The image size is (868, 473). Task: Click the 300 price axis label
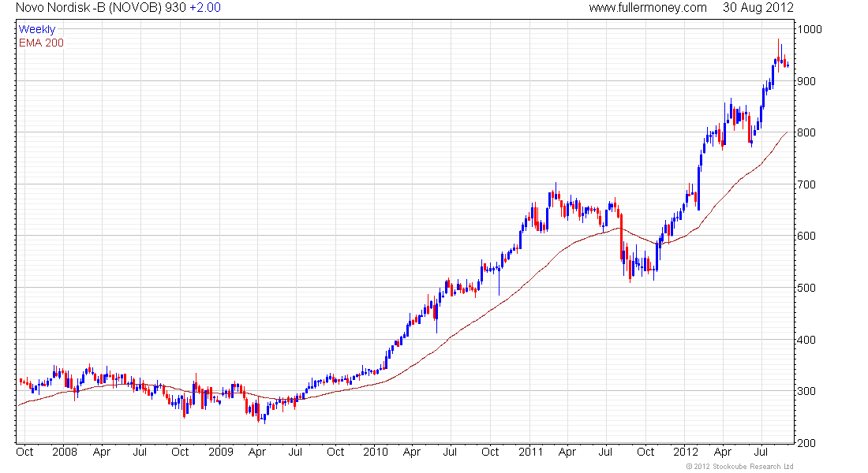point(806,391)
